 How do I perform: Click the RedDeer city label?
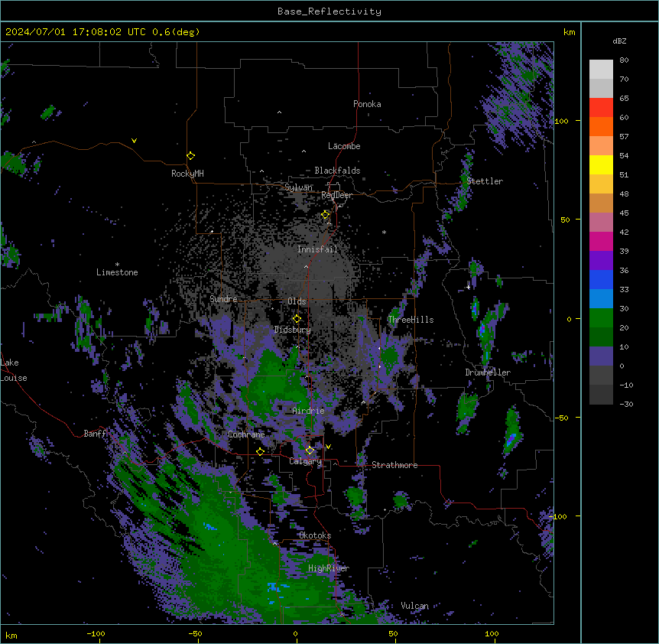[x=336, y=195]
